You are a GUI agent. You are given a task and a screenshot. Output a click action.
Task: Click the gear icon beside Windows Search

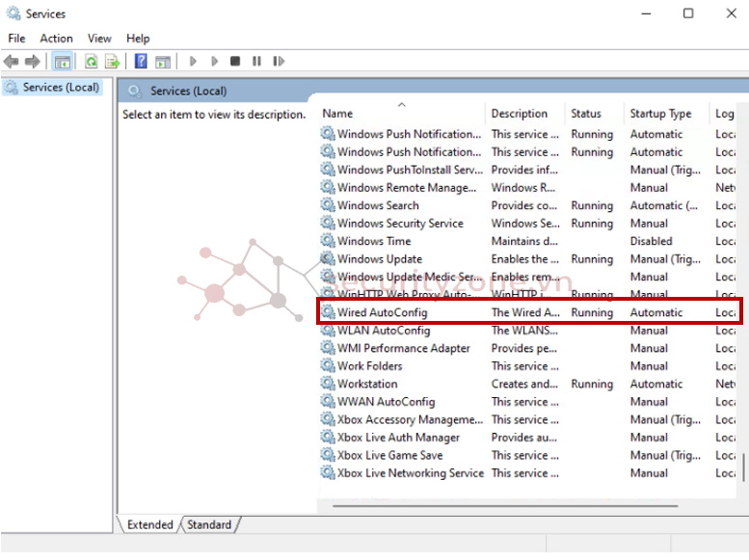328,205
